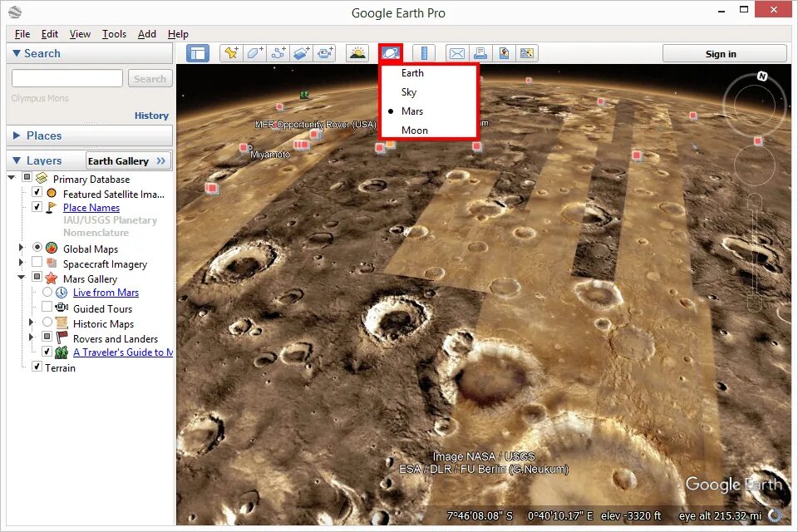
Task: Click the print toolbar icon
Action: coord(480,53)
